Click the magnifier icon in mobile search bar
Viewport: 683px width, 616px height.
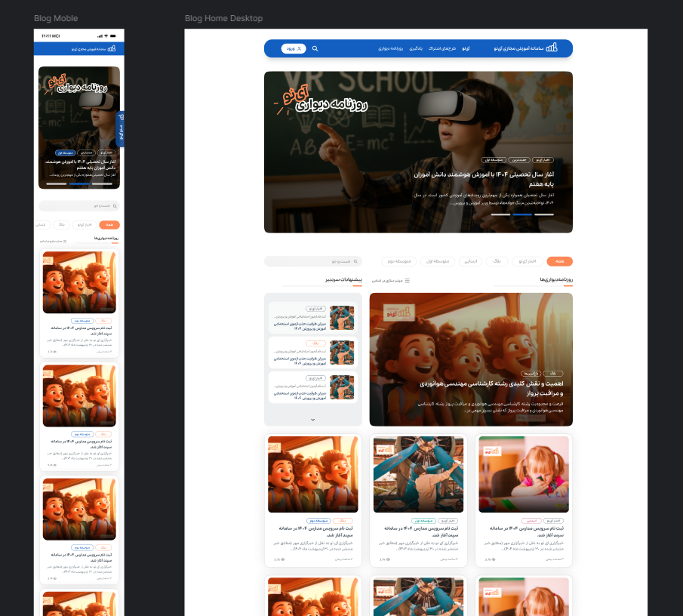(x=115, y=206)
